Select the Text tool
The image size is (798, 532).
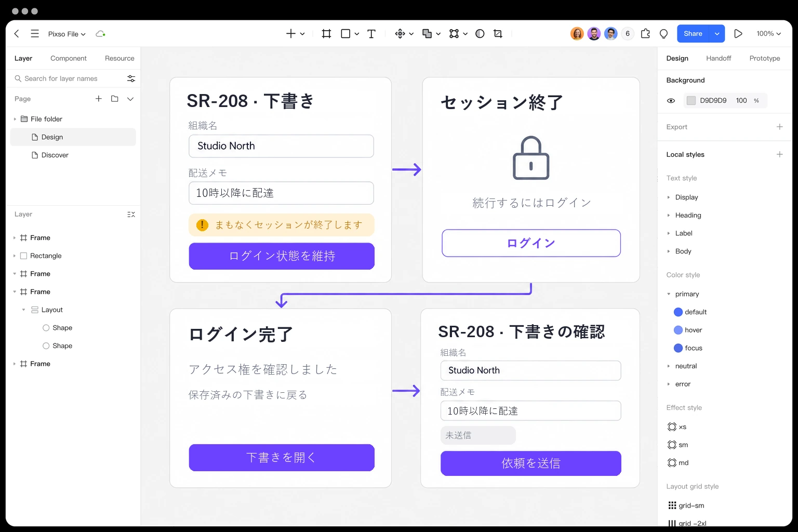(371, 34)
